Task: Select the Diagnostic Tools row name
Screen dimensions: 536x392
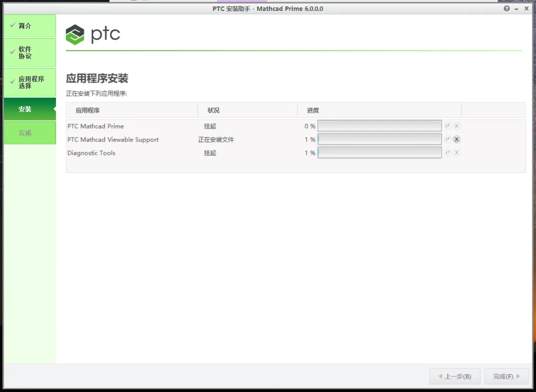Action: [91, 153]
